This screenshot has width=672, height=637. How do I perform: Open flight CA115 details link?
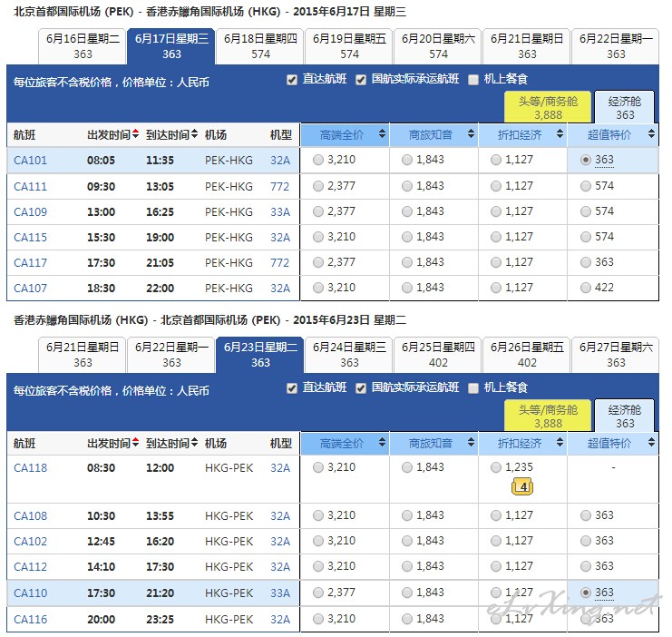click(x=30, y=237)
